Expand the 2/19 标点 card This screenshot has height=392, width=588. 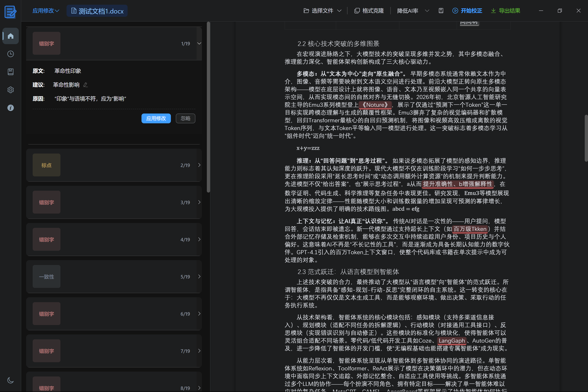(199, 165)
